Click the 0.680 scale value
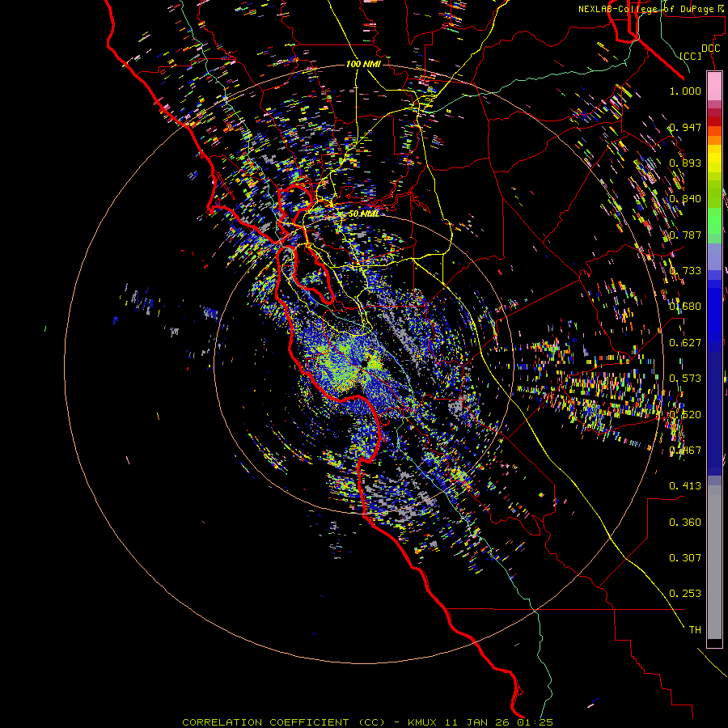This screenshot has height=728, width=728. pyautogui.click(x=685, y=307)
